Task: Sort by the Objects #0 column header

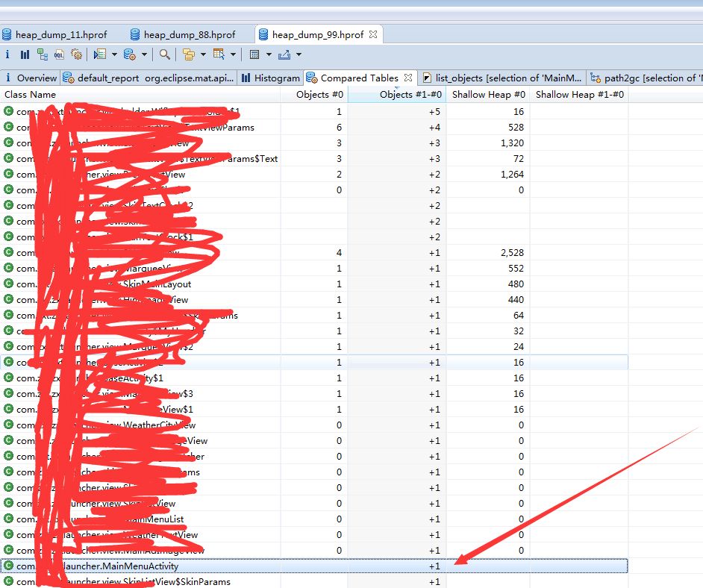Action: point(314,95)
